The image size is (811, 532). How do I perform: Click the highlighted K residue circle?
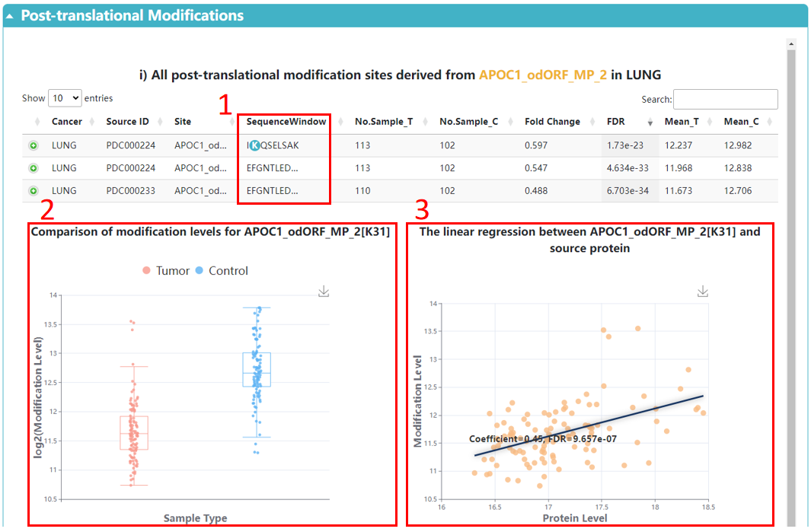point(254,145)
